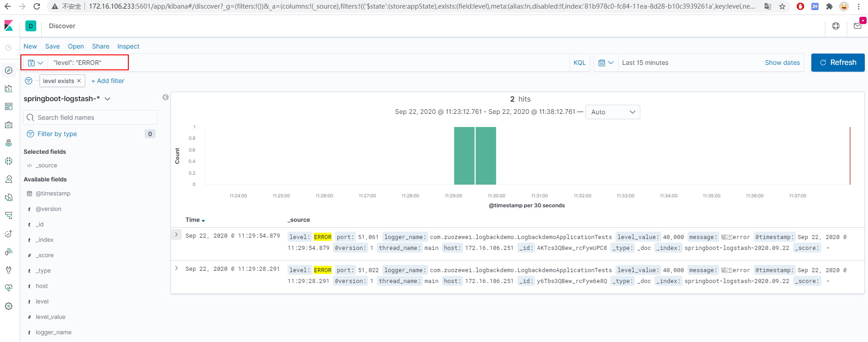
Task: Click the browser address bar URL
Action: pyautogui.click(x=422, y=6)
